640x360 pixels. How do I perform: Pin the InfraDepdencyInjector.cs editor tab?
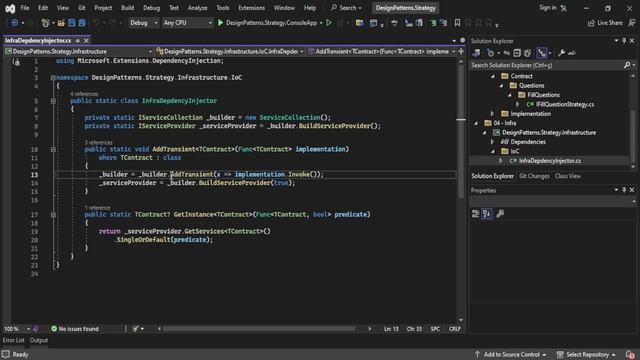click(78, 40)
